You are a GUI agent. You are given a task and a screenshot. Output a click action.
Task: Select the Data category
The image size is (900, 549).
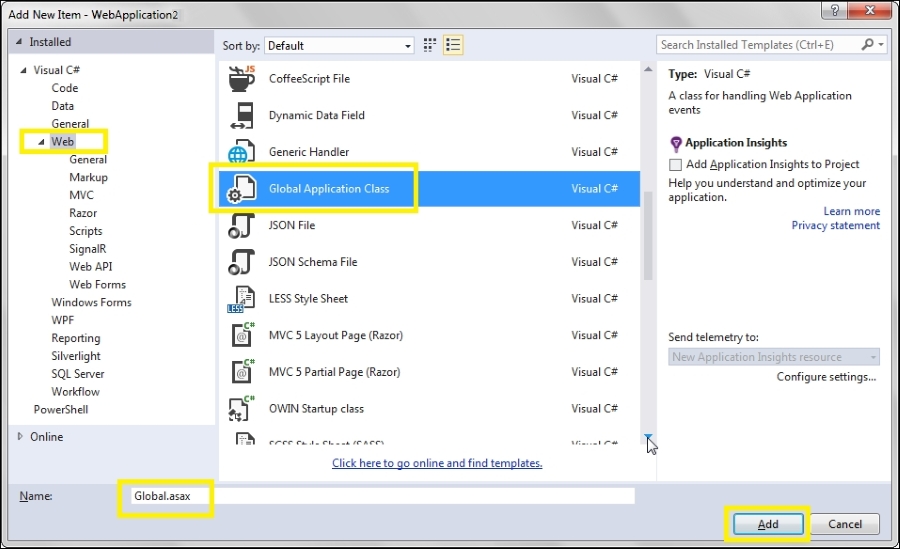[x=63, y=106]
